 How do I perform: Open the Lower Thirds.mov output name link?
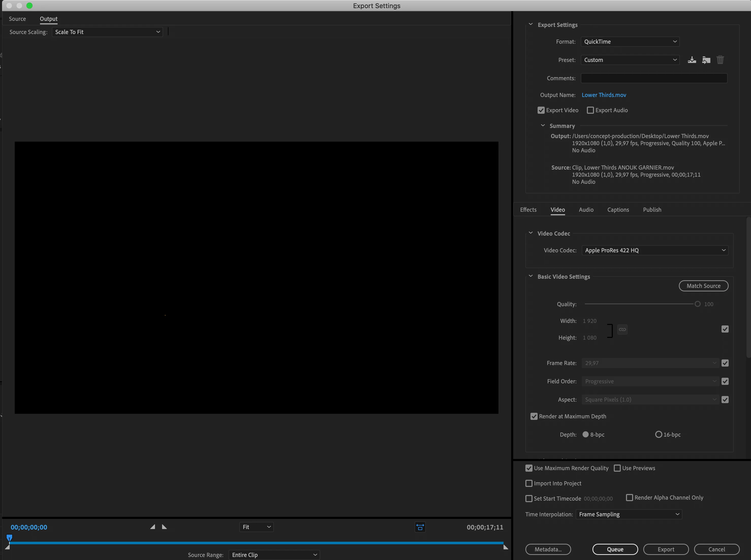coord(604,95)
